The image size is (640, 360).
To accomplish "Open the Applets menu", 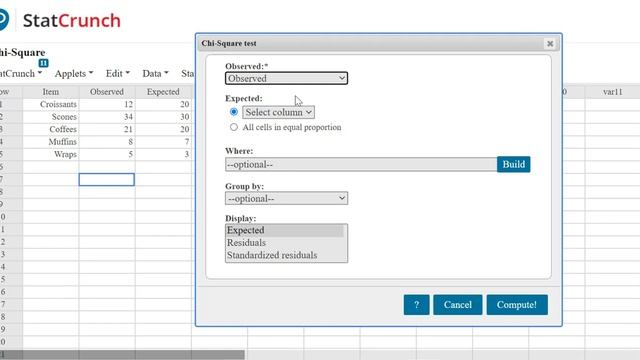I will [x=73, y=73].
